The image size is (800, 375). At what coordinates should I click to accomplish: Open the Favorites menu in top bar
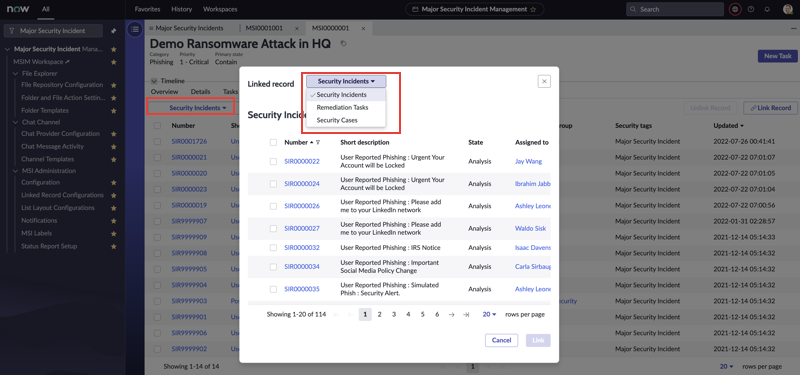pos(147,9)
